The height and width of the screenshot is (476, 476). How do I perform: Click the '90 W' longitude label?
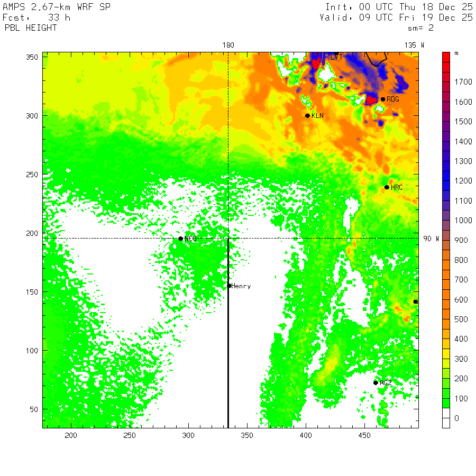(x=431, y=239)
